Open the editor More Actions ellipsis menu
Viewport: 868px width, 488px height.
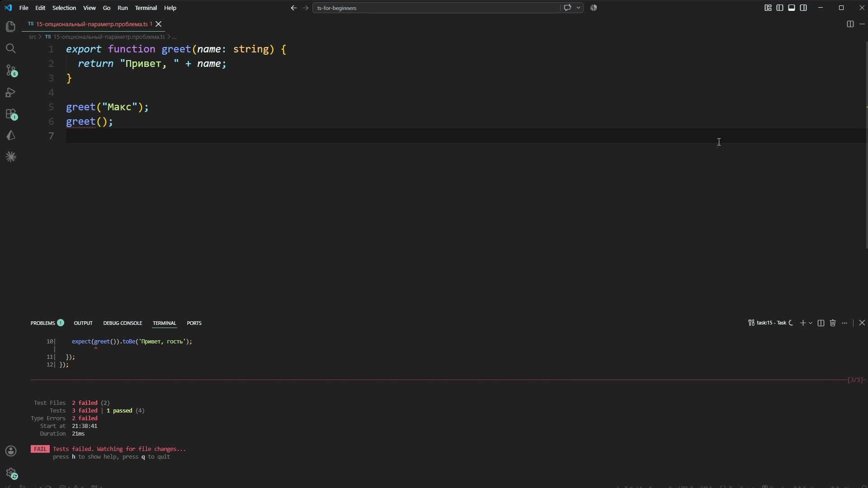pos(862,24)
